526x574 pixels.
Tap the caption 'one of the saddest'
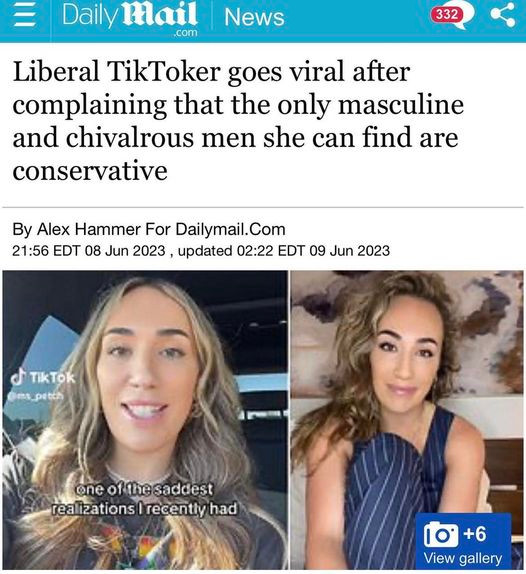pos(144,489)
